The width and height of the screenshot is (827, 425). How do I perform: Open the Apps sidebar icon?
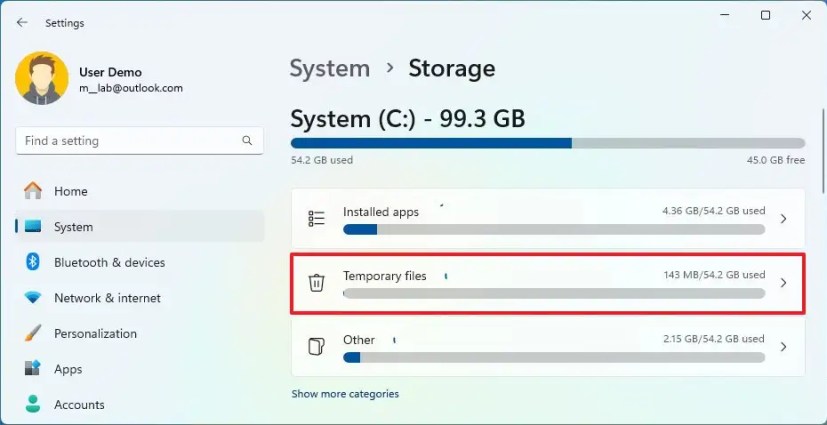pyautogui.click(x=33, y=369)
